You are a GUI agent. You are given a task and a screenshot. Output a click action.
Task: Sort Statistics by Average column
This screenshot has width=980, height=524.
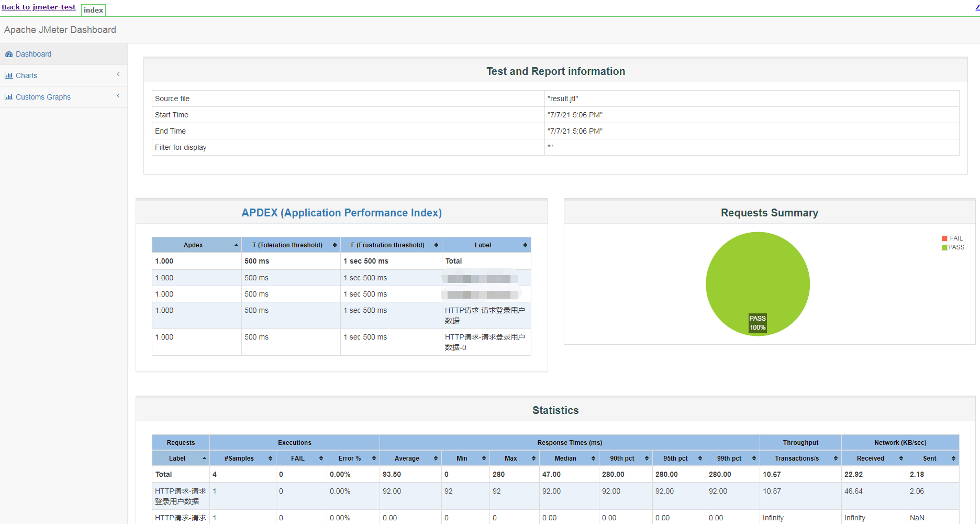tap(410, 458)
